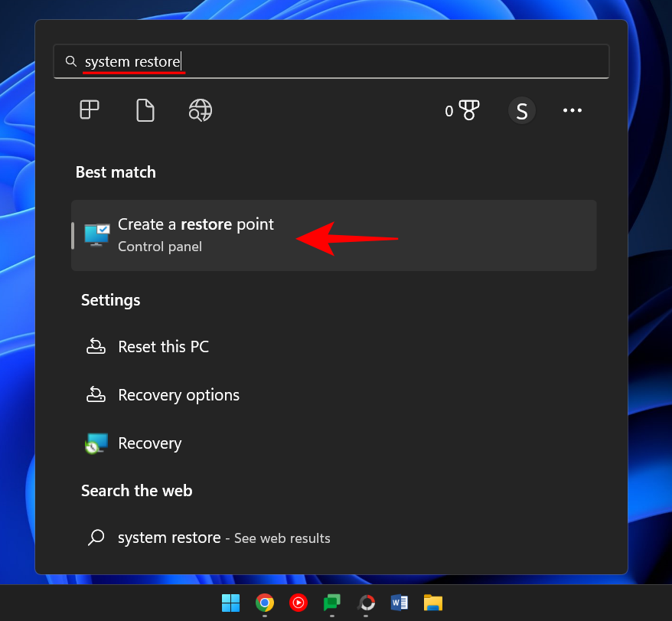Open the ellipsis options menu
Screen dimensions: 672x621
click(572, 110)
